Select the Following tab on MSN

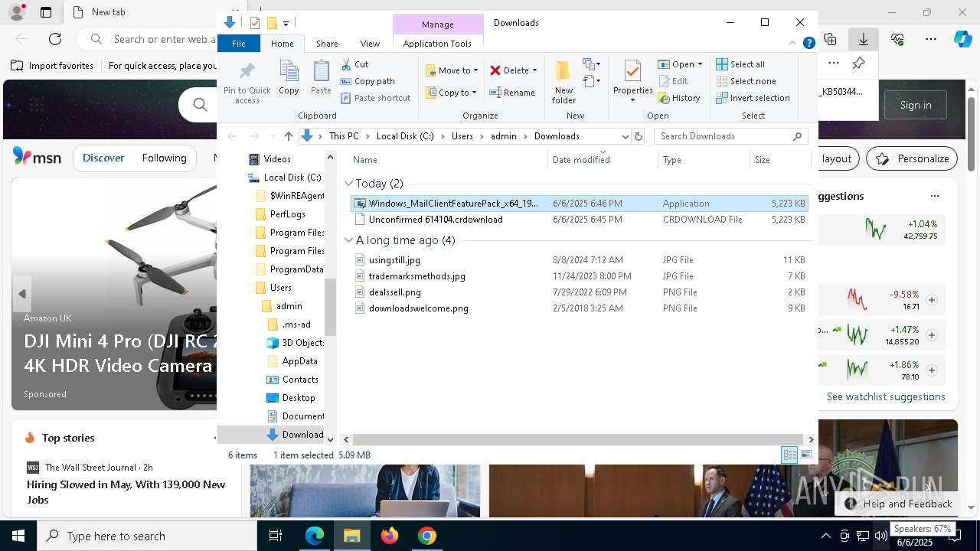coord(164,158)
